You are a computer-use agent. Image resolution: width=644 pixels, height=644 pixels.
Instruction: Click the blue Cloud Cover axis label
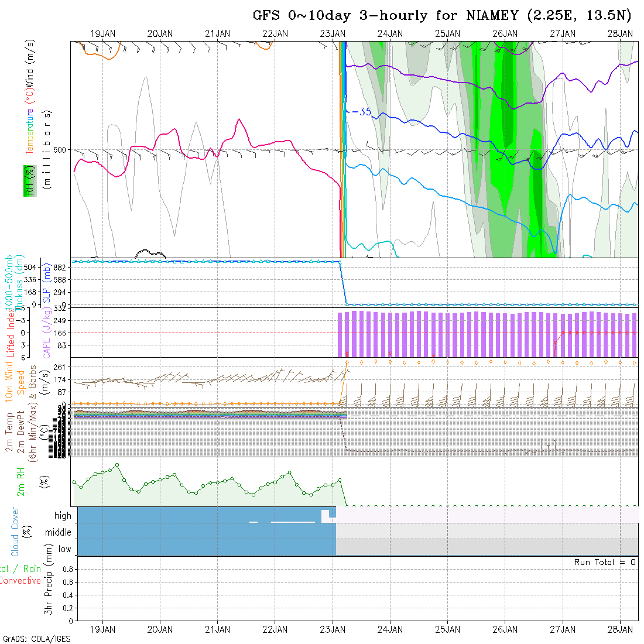click(15, 532)
